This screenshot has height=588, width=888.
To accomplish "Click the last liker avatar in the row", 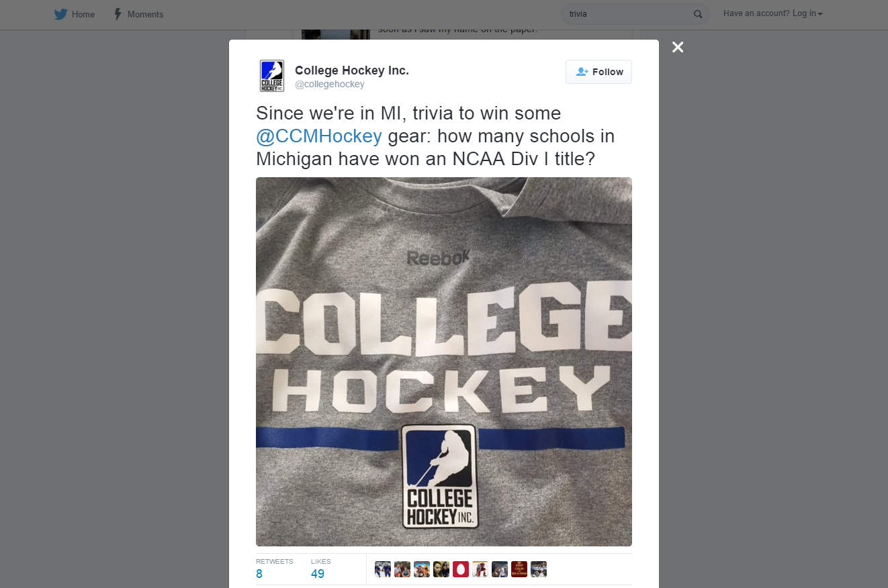I will [539, 569].
